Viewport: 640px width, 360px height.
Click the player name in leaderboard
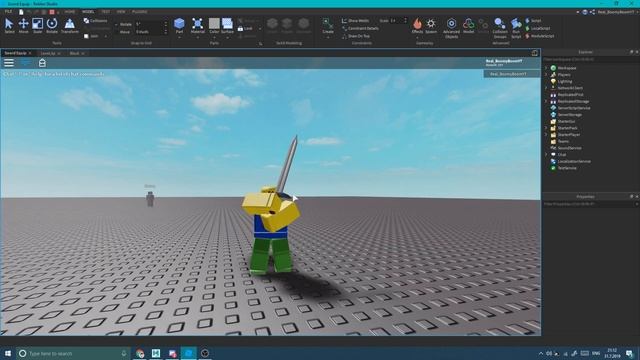[508, 74]
